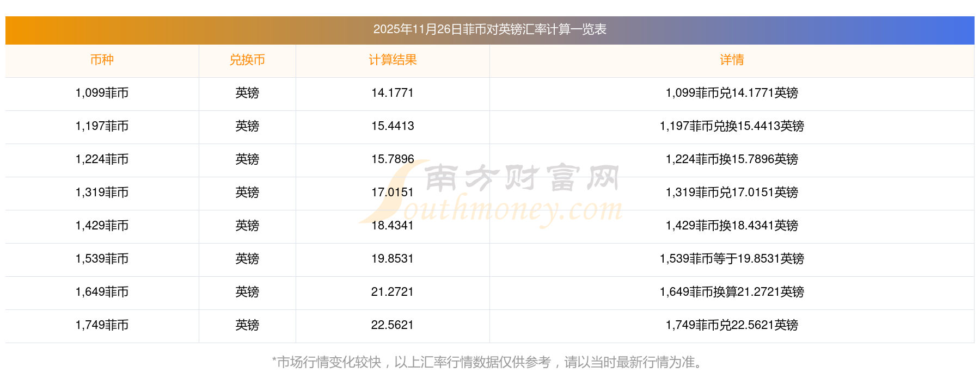
Task: Click the result value 18.4341
Action: (393, 226)
